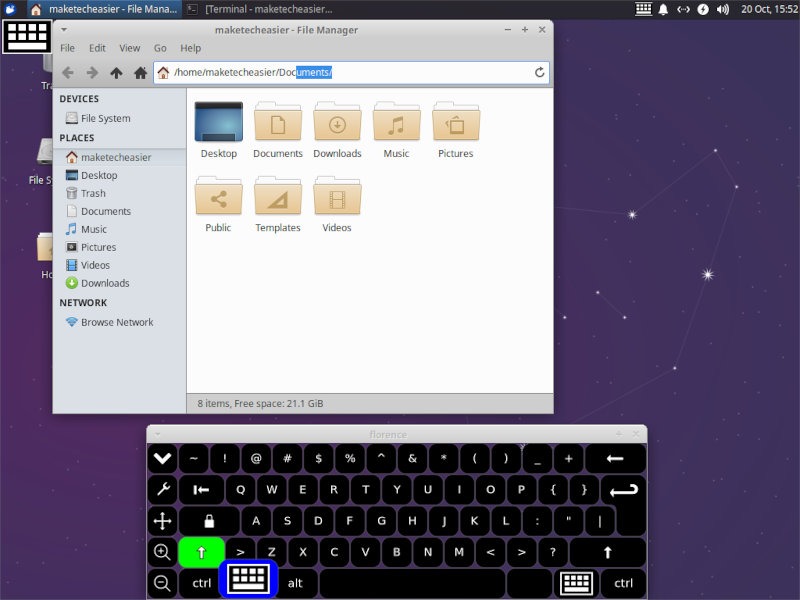The width and height of the screenshot is (800, 600).
Task: Toggle the highlighted keyboard layout switch key
Action: click(x=247, y=582)
